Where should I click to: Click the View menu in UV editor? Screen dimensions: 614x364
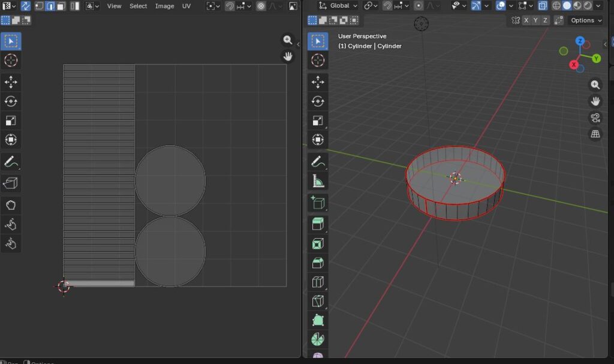(114, 6)
